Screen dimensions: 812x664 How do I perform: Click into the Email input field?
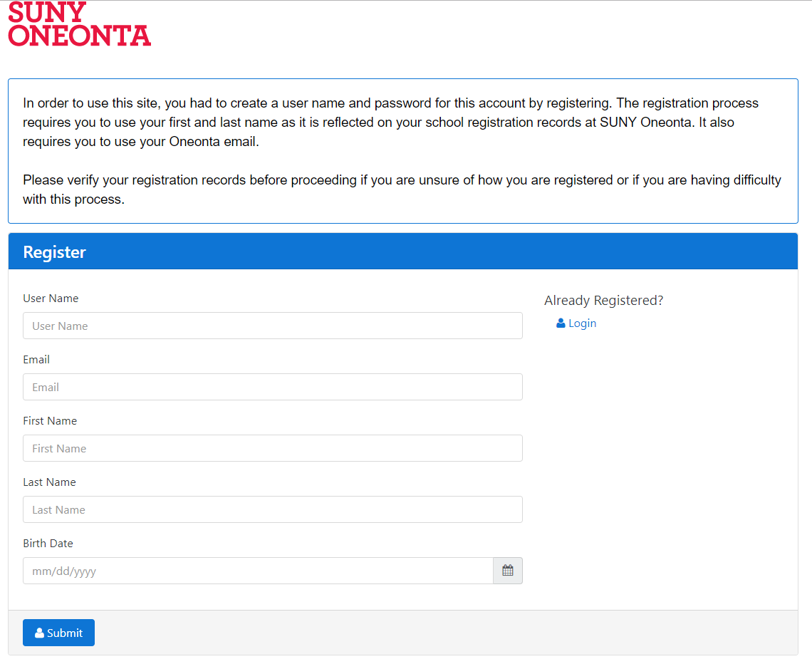[x=272, y=386]
